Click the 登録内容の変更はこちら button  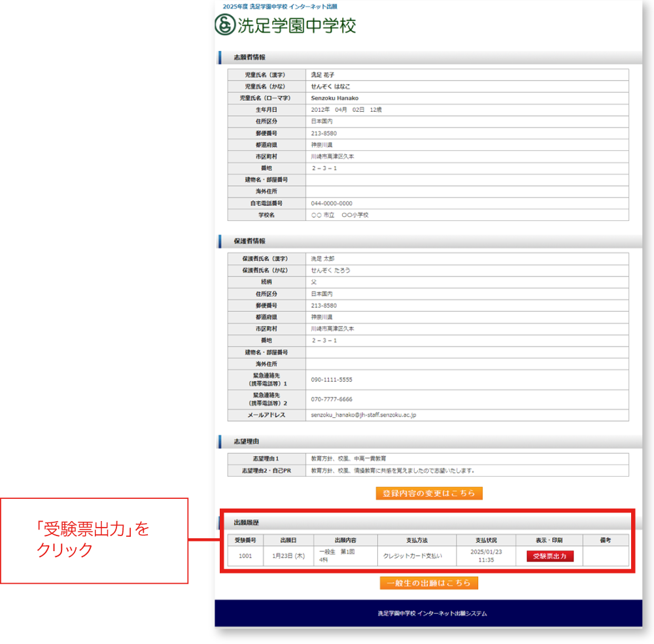429,493
